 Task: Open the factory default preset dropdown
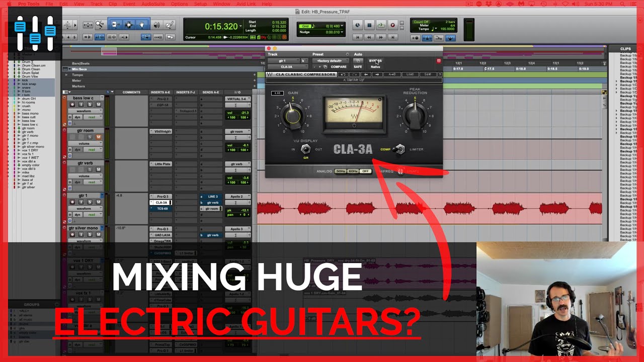click(330, 60)
